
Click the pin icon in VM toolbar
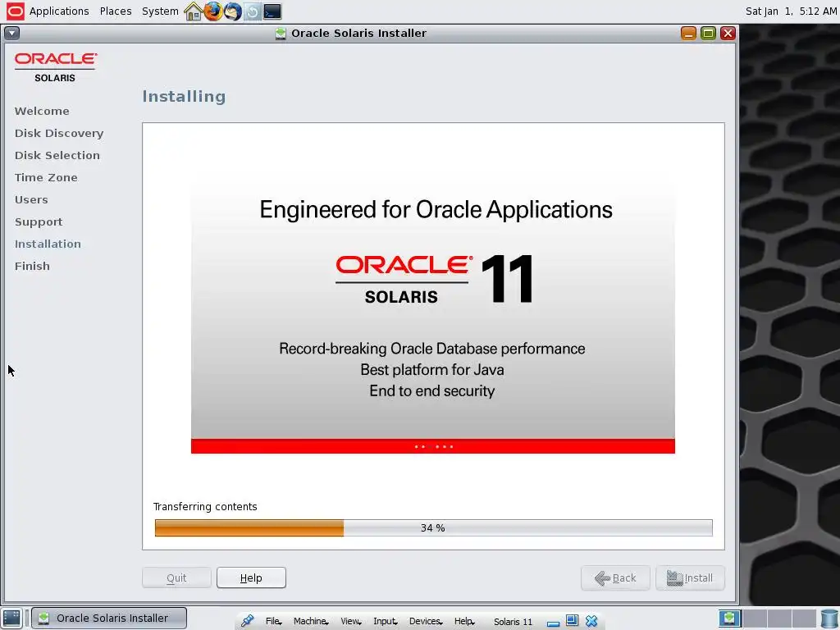[x=247, y=621]
